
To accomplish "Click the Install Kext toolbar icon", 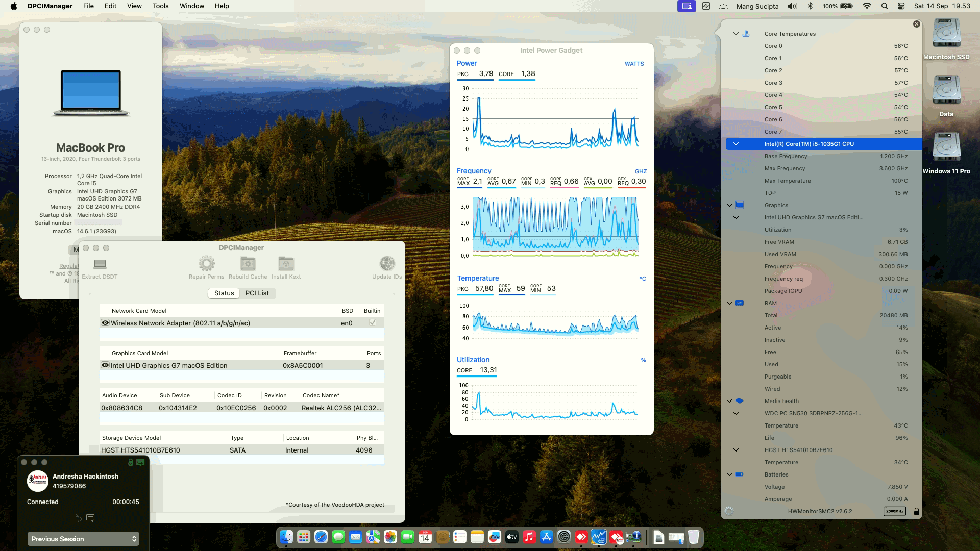I will coord(286,264).
